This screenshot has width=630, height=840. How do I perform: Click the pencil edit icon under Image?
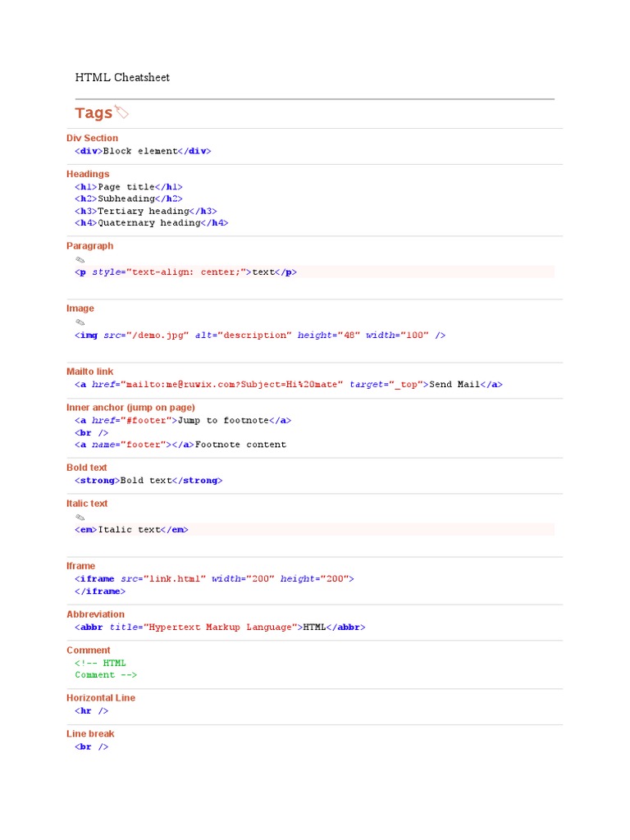pyautogui.click(x=80, y=322)
